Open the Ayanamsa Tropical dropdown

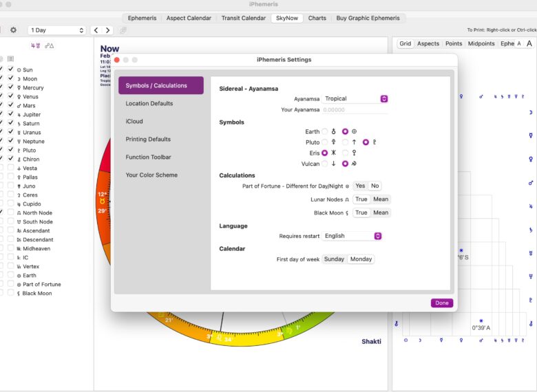click(355, 99)
